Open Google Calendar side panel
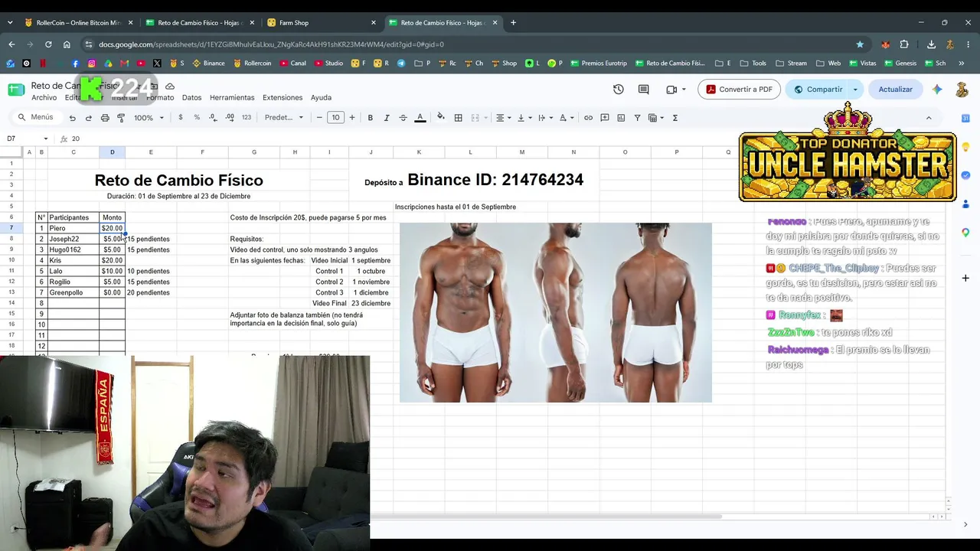This screenshot has height=551, width=980. click(x=965, y=118)
